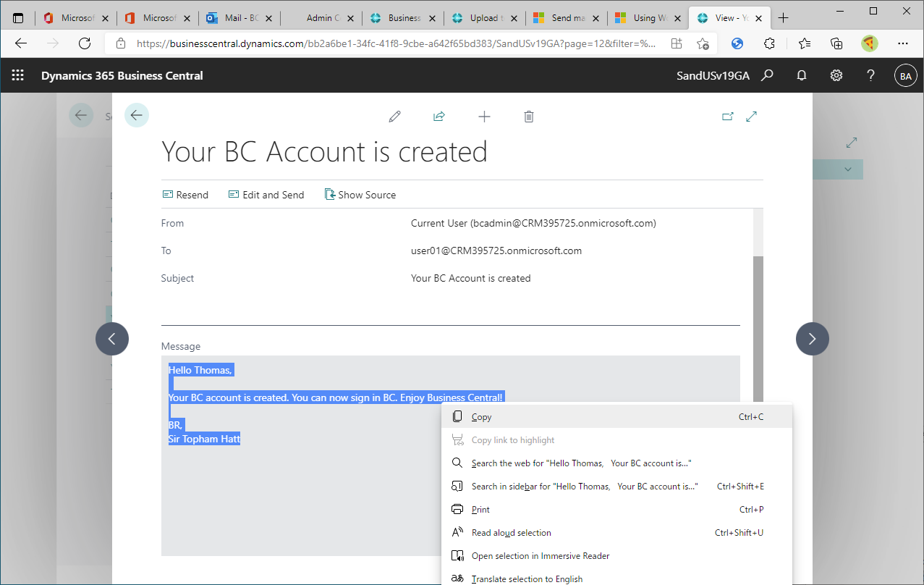This screenshot has height=585, width=924.
Task: Expand the email view to full screen
Action: pos(751,116)
